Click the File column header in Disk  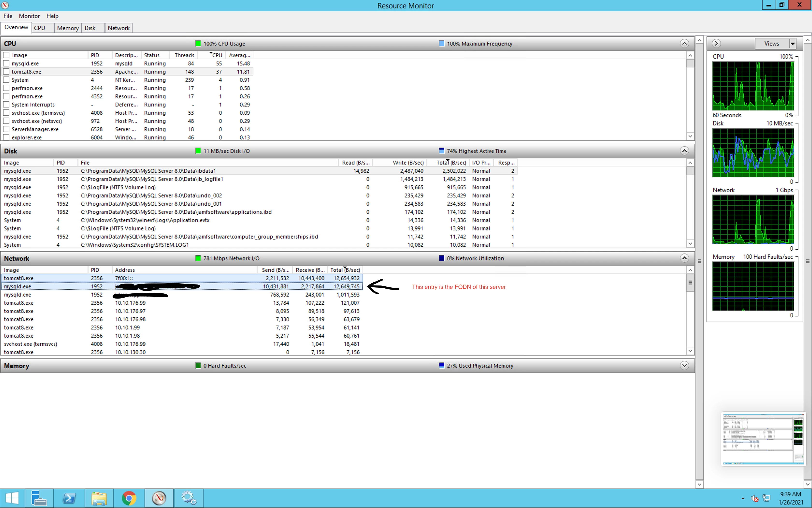click(x=208, y=163)
